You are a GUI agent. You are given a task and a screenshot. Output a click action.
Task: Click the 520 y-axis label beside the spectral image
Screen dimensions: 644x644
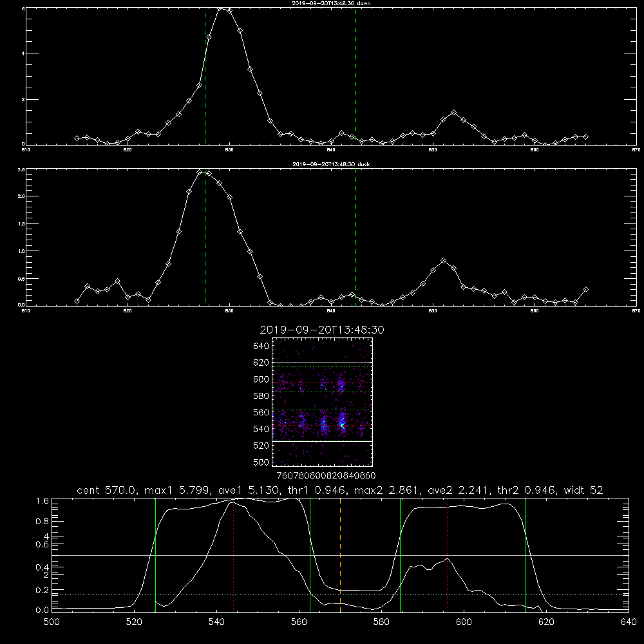click(261, 446)
